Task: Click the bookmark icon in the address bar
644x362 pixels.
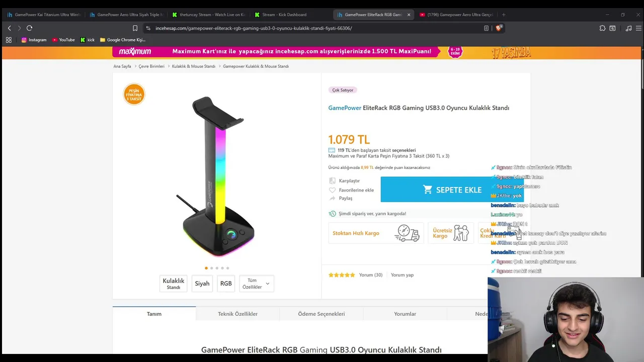Action: [x=135, y=28]
